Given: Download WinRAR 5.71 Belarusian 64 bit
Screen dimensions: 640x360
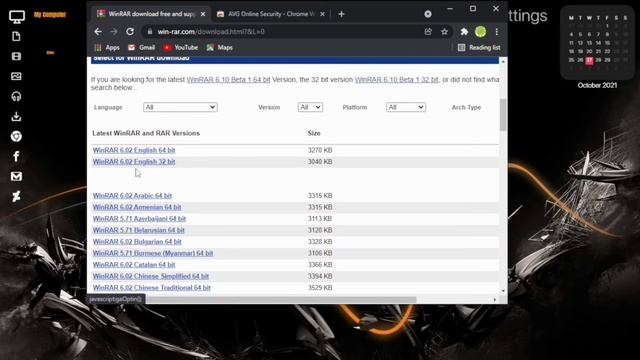Looking at the screenshot, I should [x=138, y=230].
